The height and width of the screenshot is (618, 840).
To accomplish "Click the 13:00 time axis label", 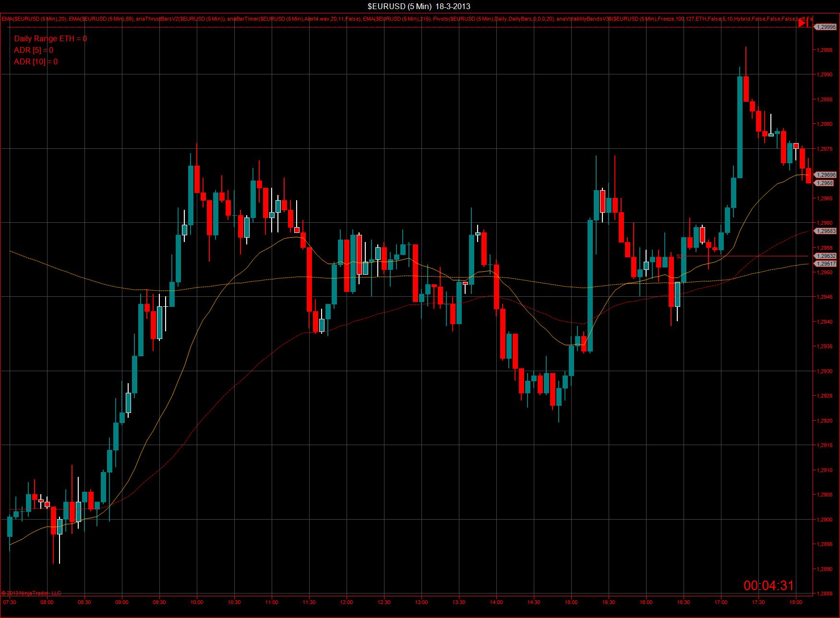I will pos(421,602).
